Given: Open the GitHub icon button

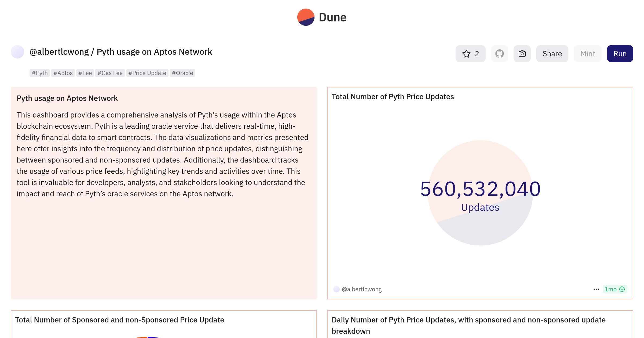Looking at the screenshot, I should (499, 54).
